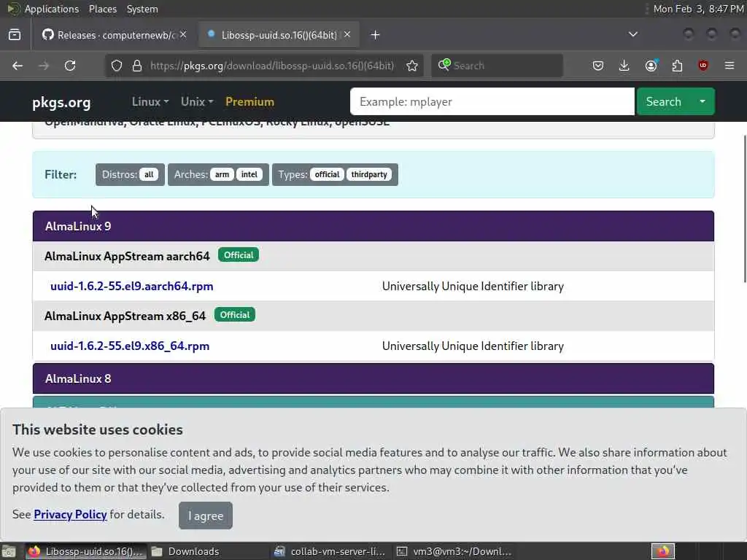
Task: Open the System menu
Action: click(x=142, y=9)
